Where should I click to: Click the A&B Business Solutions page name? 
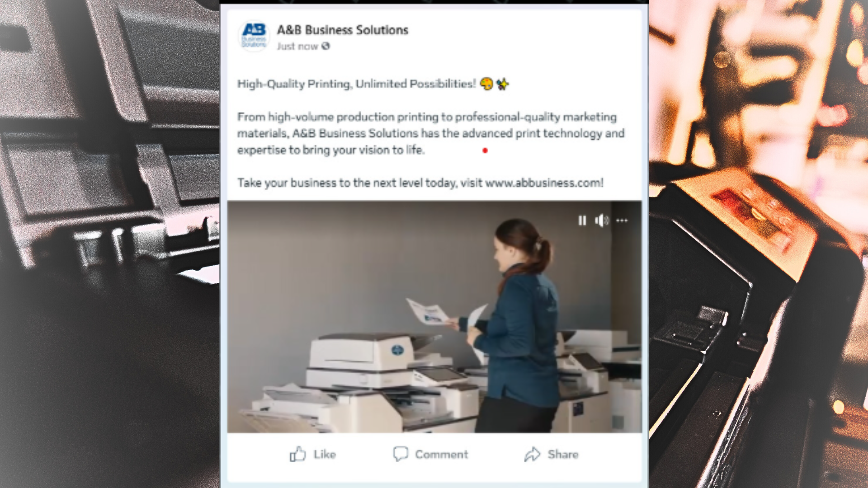pyautogui.click(x=342, y=30)
